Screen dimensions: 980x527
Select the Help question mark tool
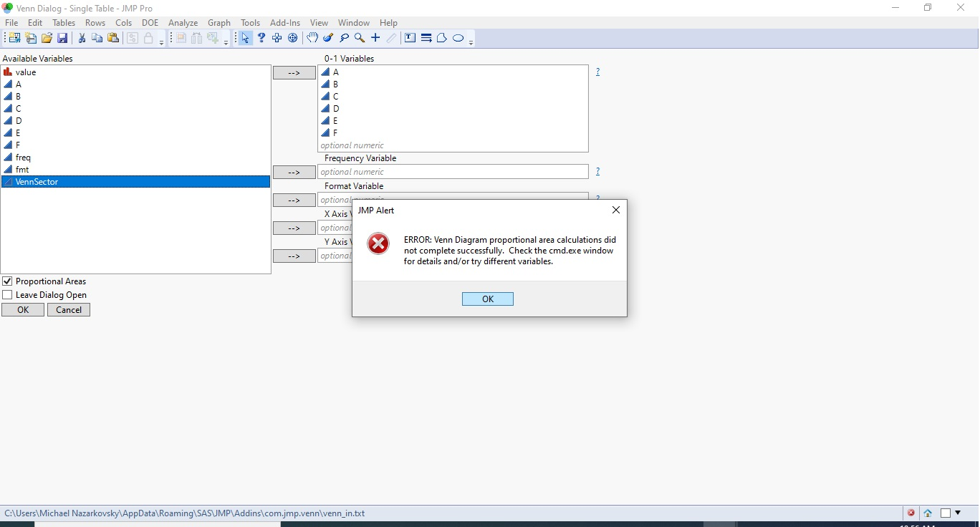261,38
